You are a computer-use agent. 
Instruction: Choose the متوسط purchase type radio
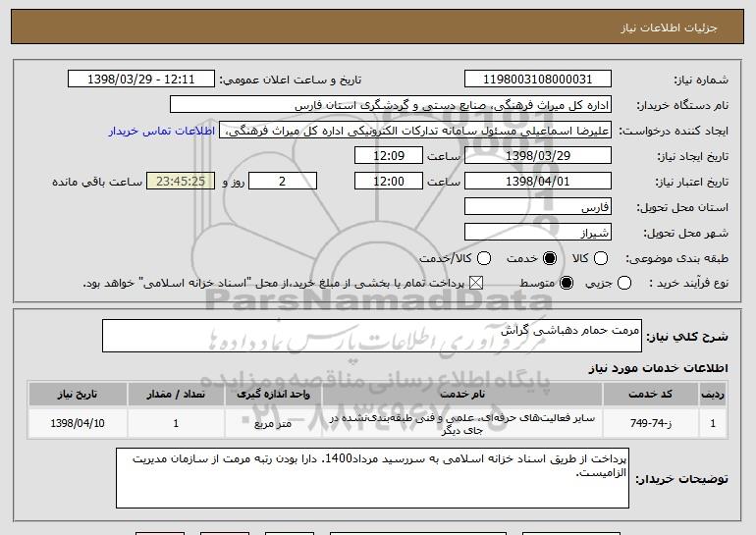coord(567,283)
